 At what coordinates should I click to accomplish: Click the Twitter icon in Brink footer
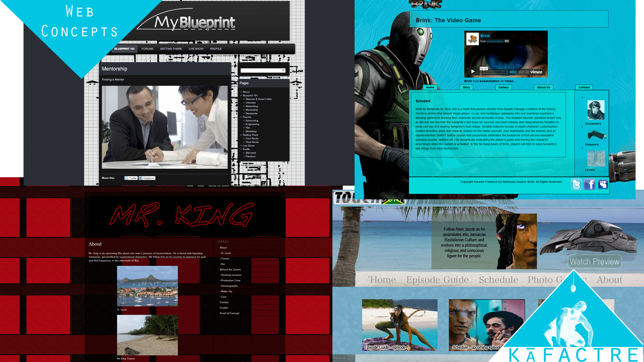pyautogui.click(x=576, y=184)
